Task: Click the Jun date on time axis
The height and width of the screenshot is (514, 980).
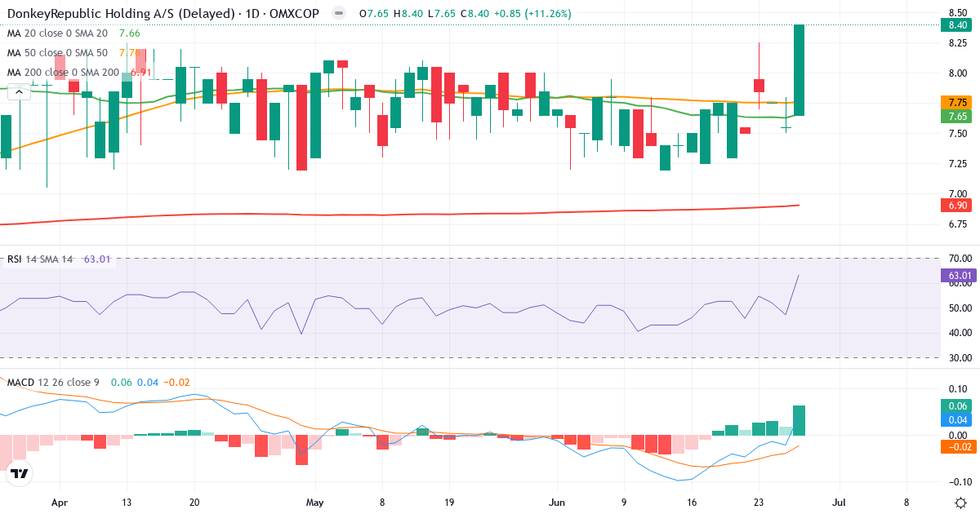Action: 557,503
